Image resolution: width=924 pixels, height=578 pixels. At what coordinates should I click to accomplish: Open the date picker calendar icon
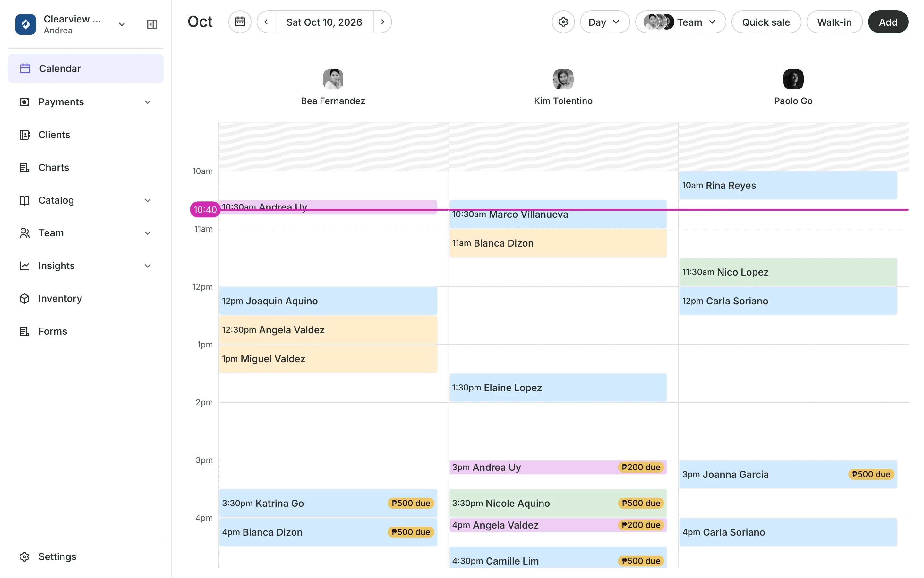240,22
